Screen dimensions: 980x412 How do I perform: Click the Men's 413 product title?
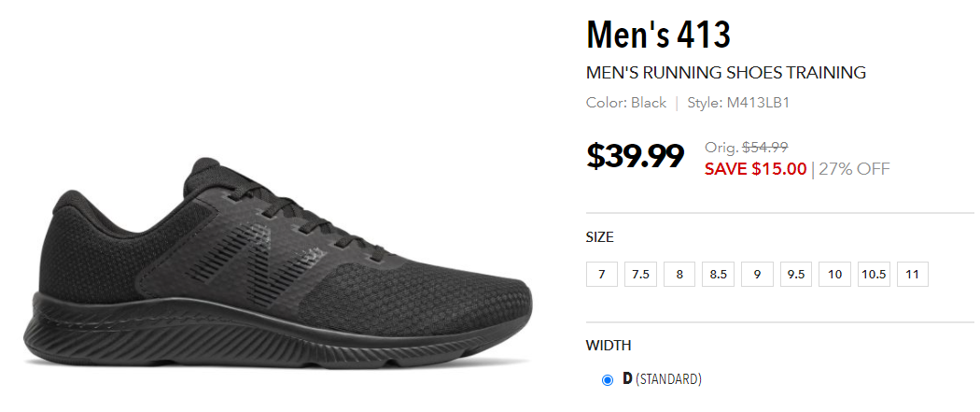658,35
